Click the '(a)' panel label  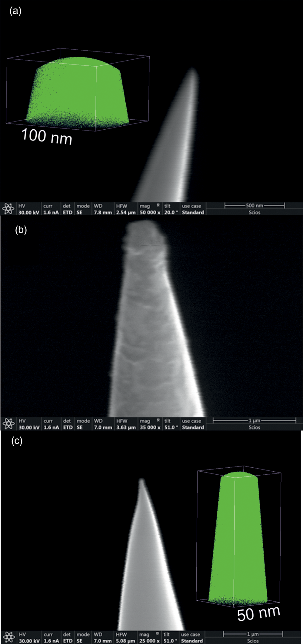[x=15, y=11]
